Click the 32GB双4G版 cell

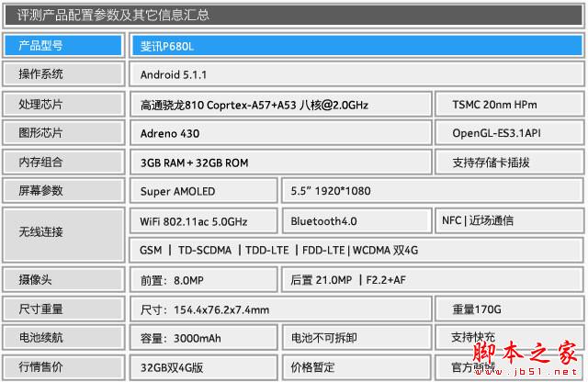[204, 367]
